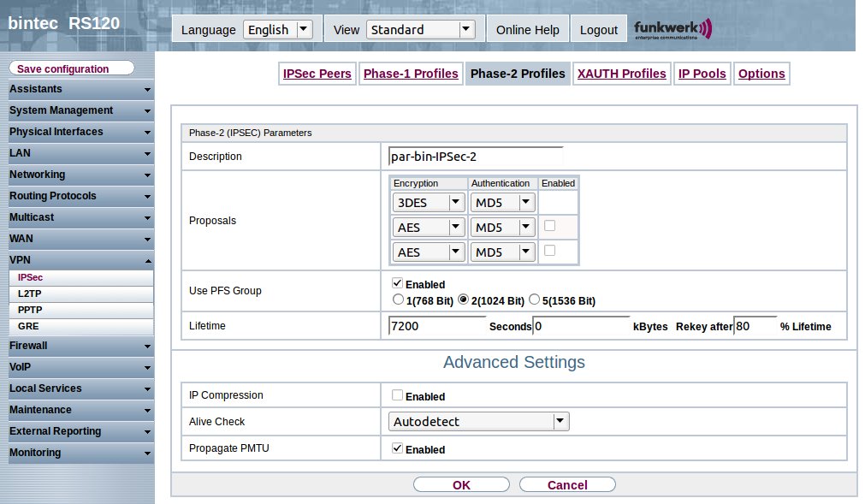
Task: Expand the Assistants menu arrow
Action: point(147,89)
